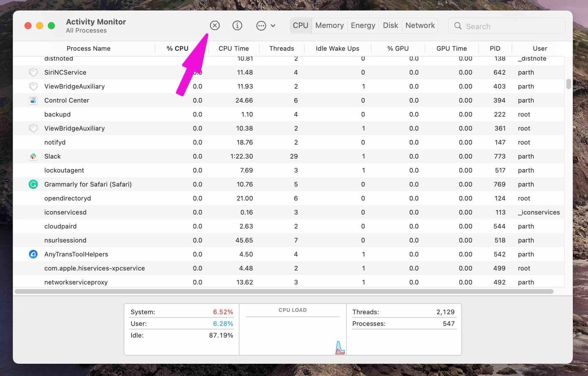Image resolution: width=588 pixels, height=376 pixels.
Task: Select the Slack process name
Action: point(52,156)
